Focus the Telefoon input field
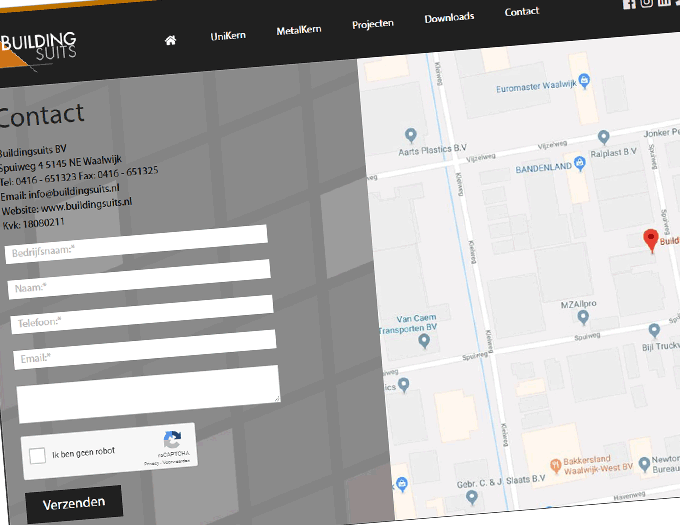680x525 pixels. pos(142,314)
